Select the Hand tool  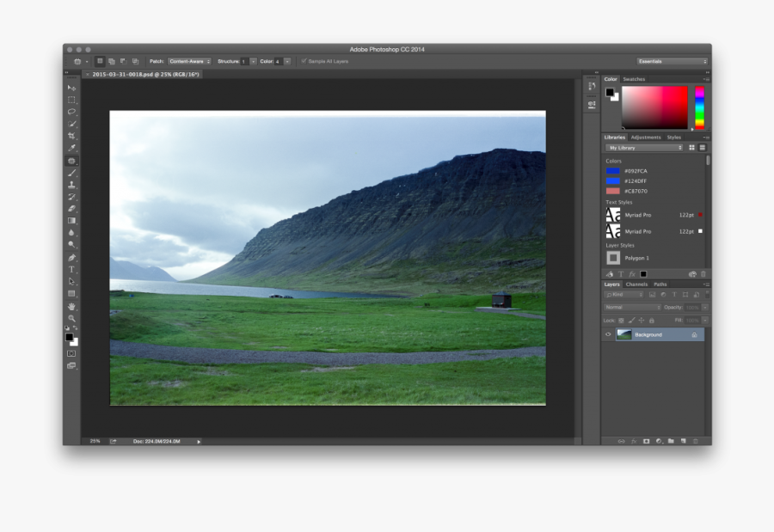coord(72,306)
